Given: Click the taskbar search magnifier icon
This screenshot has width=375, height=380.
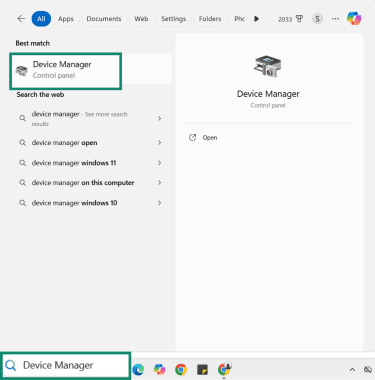Looking at the screenshot, I should [x=11, y=365].
